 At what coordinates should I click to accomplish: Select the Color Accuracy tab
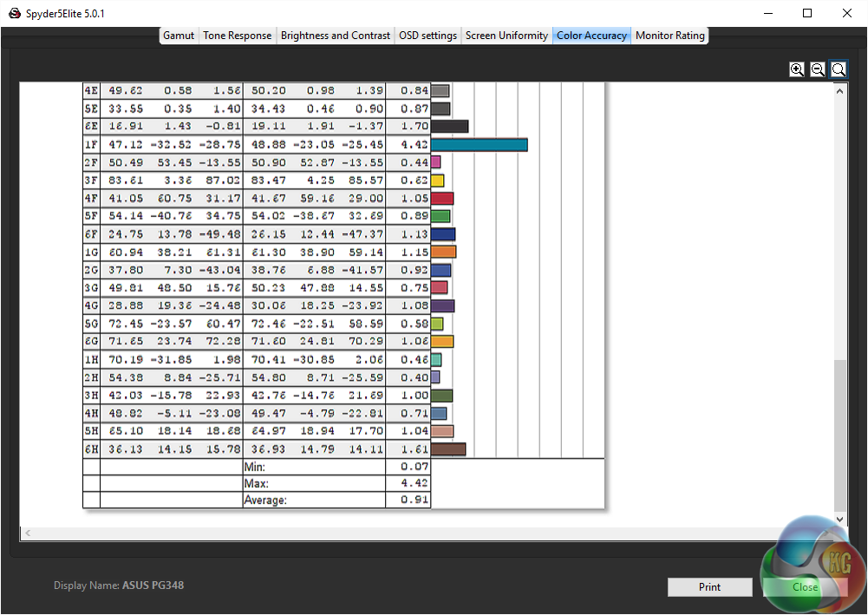(591, 36)
